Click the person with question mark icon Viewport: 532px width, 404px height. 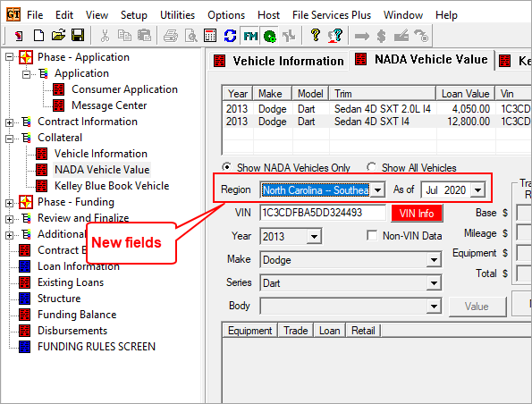coord(335,35)
